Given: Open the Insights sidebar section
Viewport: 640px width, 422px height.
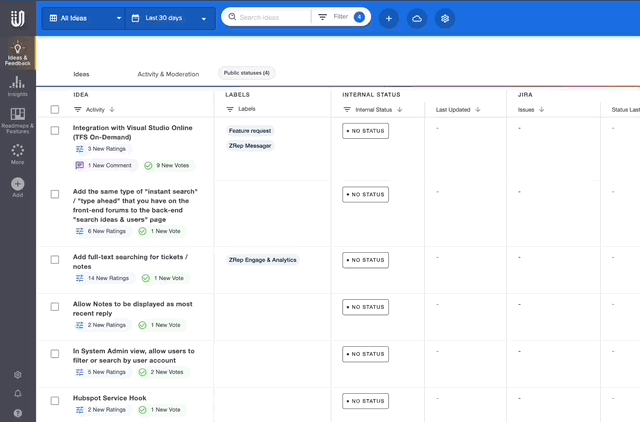Looking at the screenshot, I should pos(18,87).
